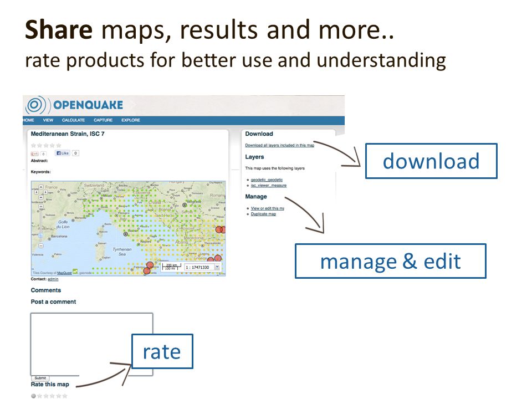
Task: Click Download all layers included in this map
Action: [279, 145]
